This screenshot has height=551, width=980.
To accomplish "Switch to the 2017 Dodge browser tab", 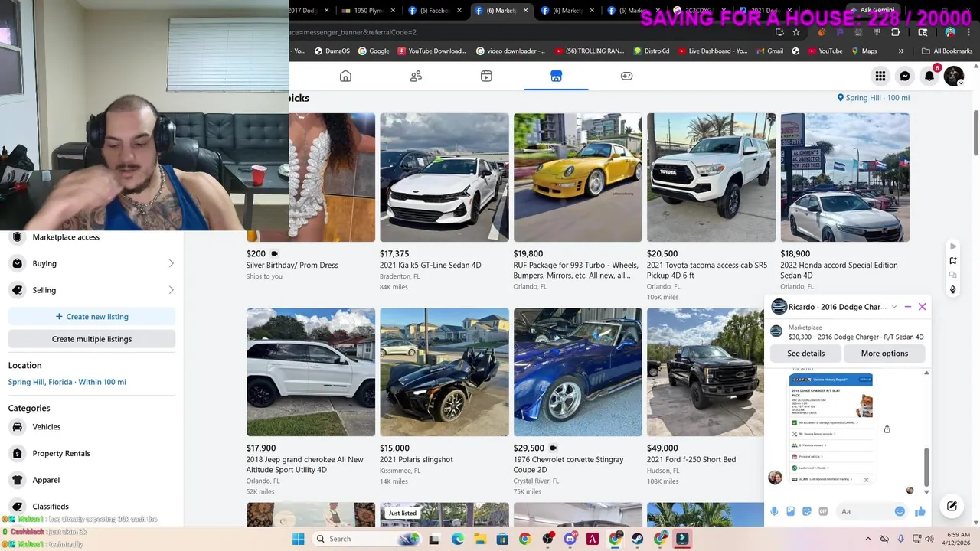I will tap(310, 11).
